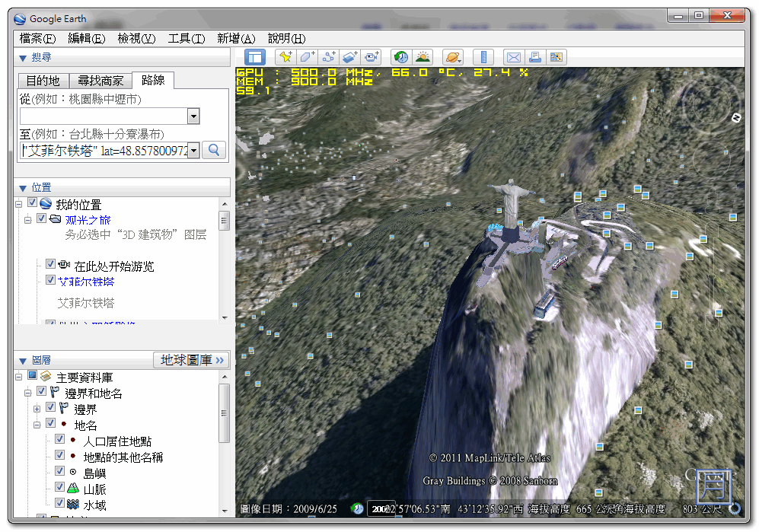Show historical imagery with clock icon

(400, 57)
